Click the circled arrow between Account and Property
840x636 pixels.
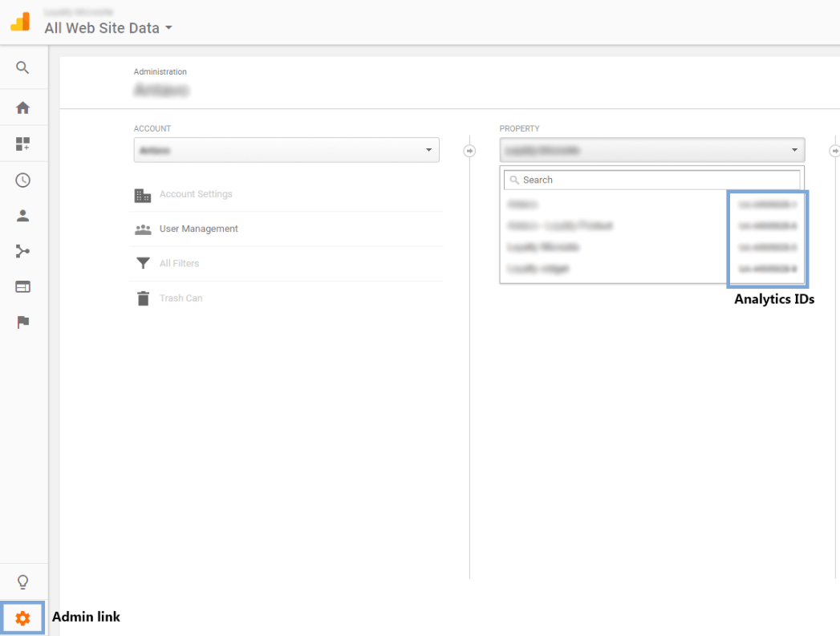(469, 151)
